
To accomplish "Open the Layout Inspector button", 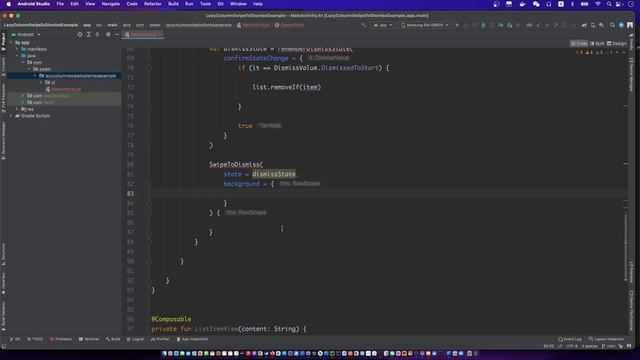I will click(x=607, y=339).
